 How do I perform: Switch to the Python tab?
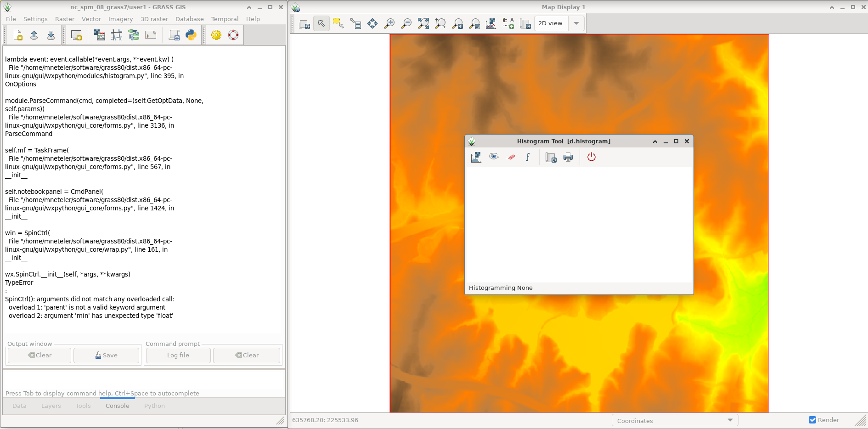coord(154,406)
